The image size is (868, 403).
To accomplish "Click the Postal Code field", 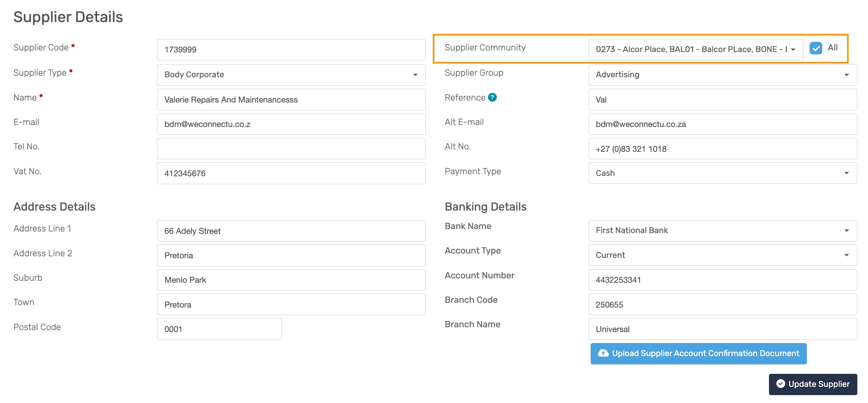I will pyautogui.click(x=219, y=329).
